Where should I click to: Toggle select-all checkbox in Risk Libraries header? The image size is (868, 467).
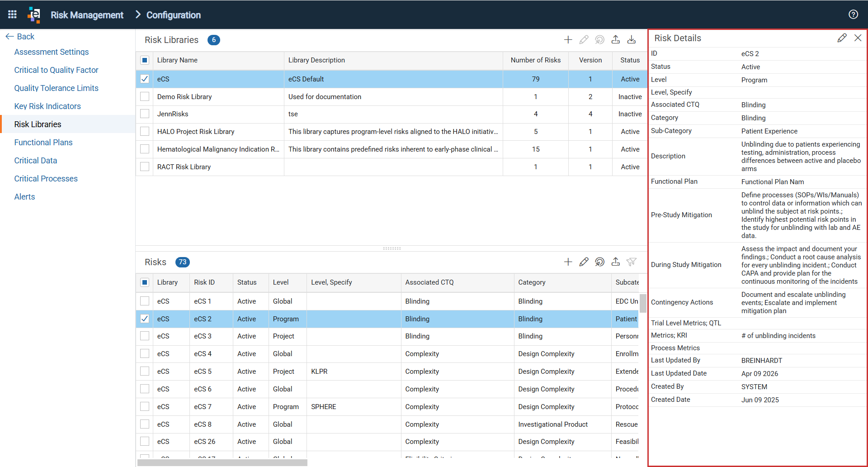(145, 60)
